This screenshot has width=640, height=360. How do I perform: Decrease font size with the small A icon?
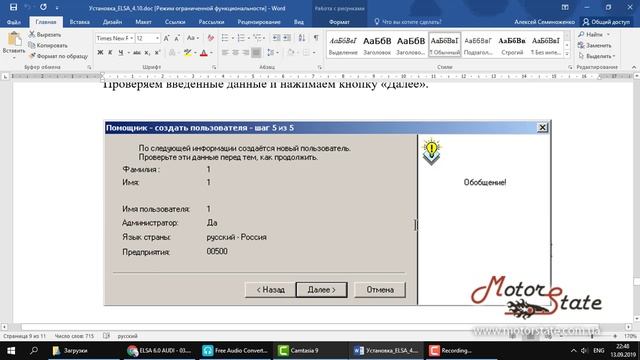point(177,38)
